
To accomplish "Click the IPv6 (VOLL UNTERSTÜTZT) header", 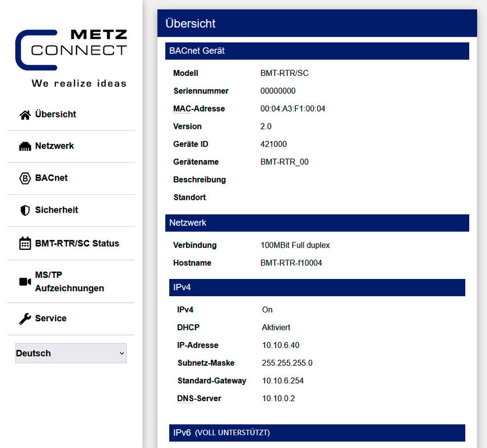I will point(317,433).
